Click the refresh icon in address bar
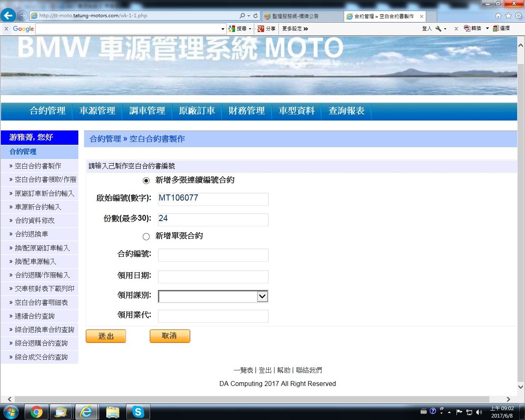Screen dimensions: 525x420 (256, 16)
